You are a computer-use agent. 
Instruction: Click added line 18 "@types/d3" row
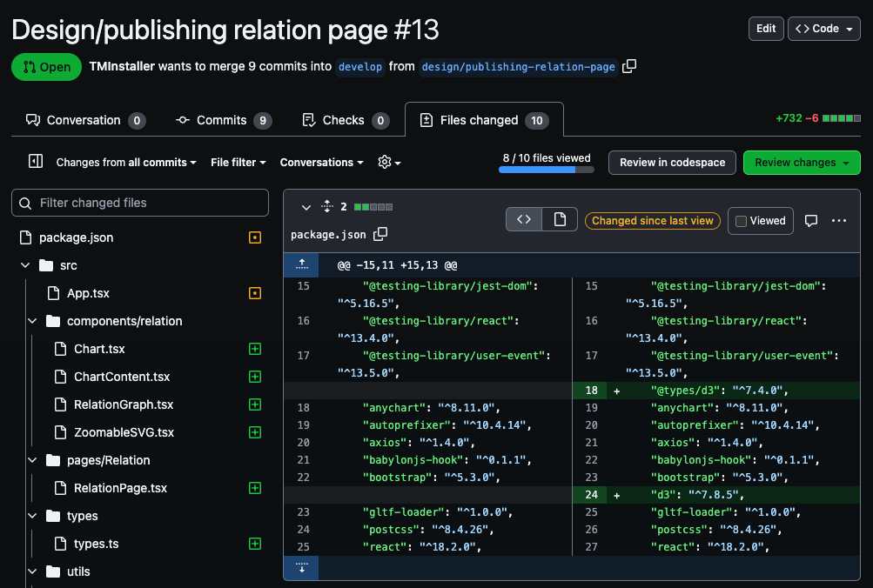716,391
